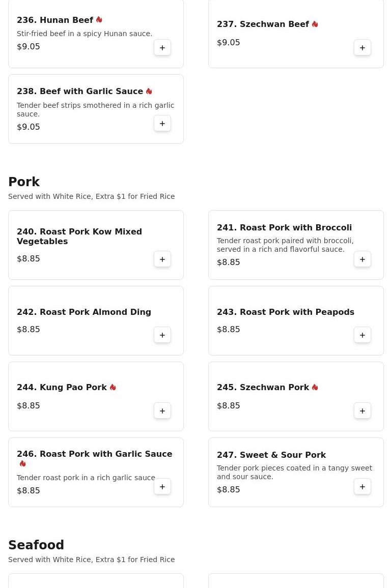
Task: Open 242. Roast Pork Almond Ding item
Action: (84, 312)
